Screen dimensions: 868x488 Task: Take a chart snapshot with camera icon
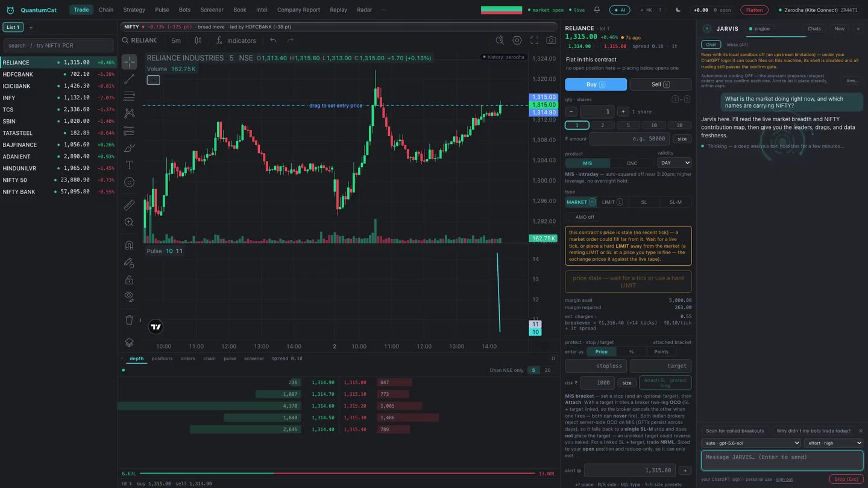pyautogui.click(x=551, y=40)
